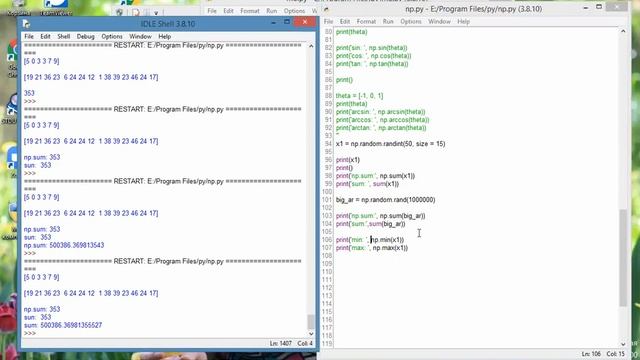Open the Edit menu in IDLE Shell
Viewport: 640px width, 360px height.
45,36
